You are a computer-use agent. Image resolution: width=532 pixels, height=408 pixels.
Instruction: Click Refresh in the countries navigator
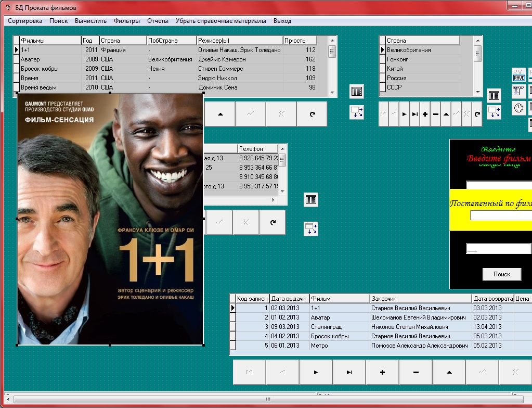477,114
